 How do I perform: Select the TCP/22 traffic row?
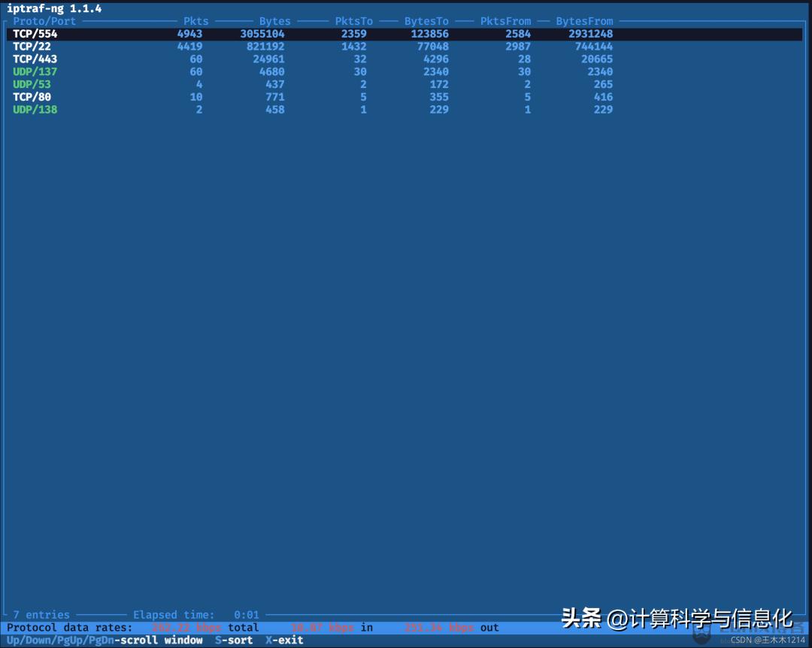(31, 46)
